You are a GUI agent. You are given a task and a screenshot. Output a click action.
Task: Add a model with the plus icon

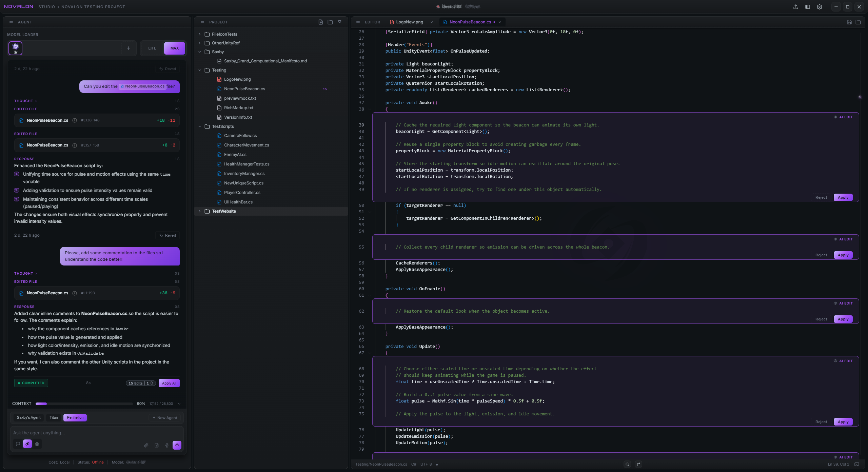tap(129, 48)
